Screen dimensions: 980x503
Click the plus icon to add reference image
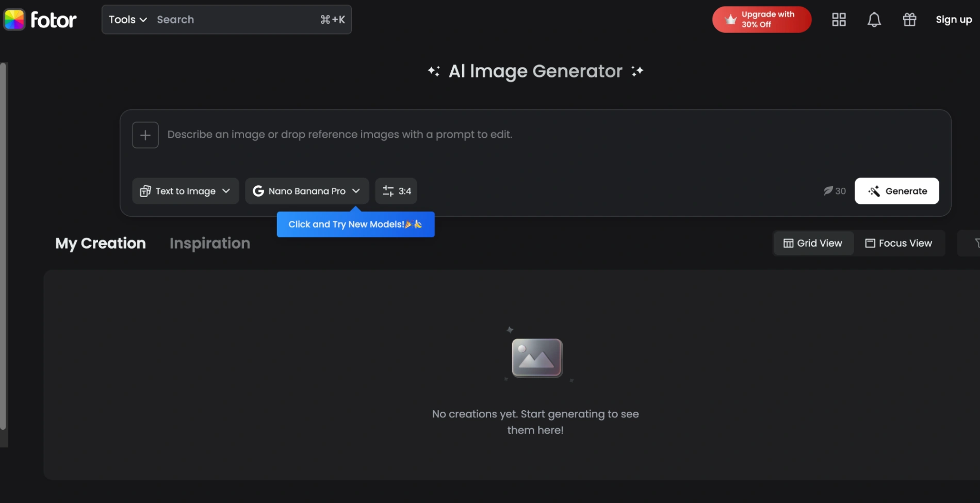(x=145, y=135)
